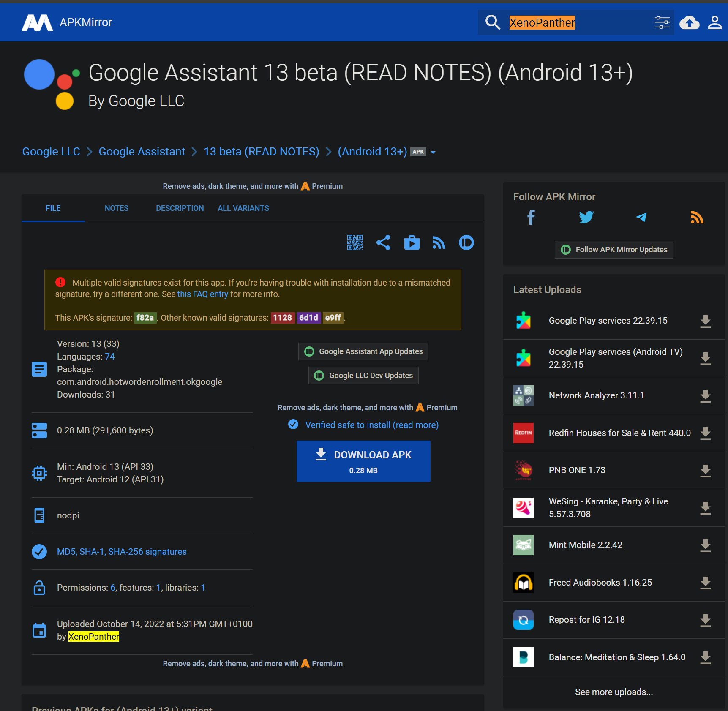Open the 1 features link
This screenshot has height=711, width=728.
pyautogui.click(x=158, y=588)
